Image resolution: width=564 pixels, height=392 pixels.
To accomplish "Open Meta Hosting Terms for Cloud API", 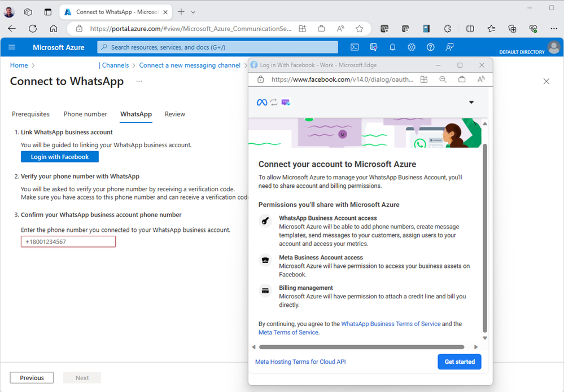I will pyautogui.click(x=300, y=362).
